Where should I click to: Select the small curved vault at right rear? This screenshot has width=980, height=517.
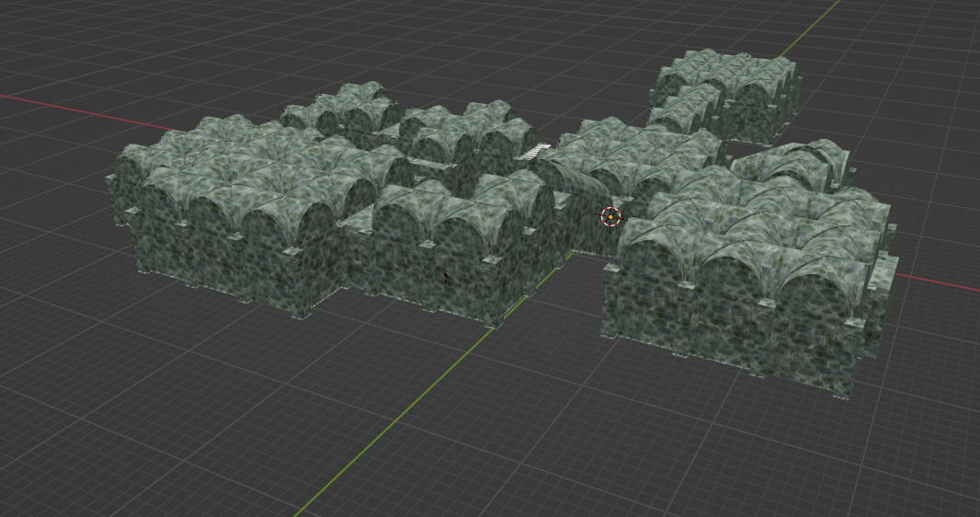[x=795, y=164]
